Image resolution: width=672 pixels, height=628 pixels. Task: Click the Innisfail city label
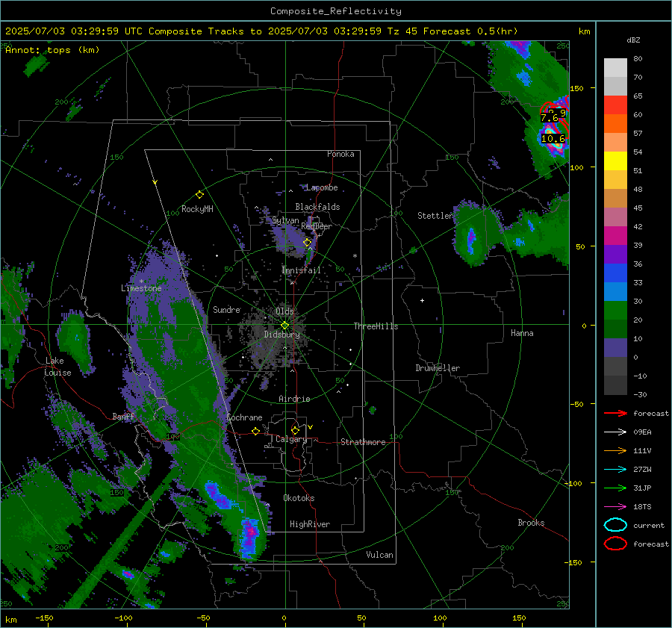pos(301,270)
